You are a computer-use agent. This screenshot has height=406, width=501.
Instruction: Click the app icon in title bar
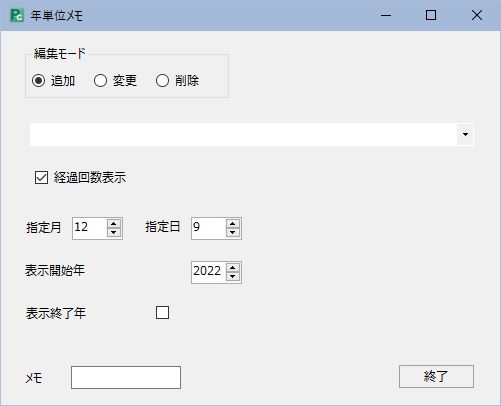point(17,15)
